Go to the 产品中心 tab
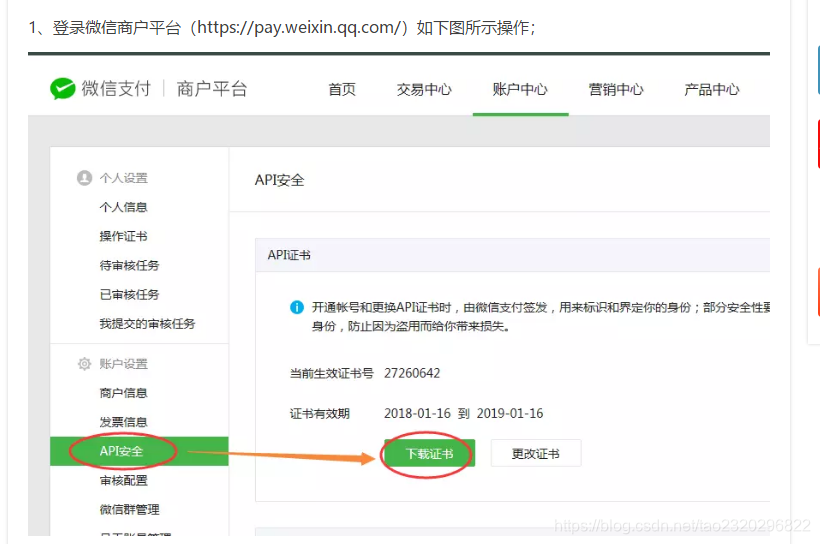 pos(712,89)
